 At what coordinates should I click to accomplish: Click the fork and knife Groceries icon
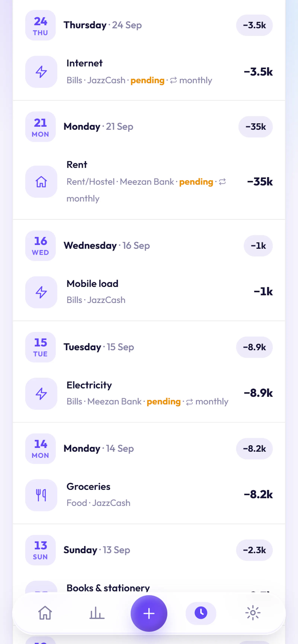tap(41, 495)
